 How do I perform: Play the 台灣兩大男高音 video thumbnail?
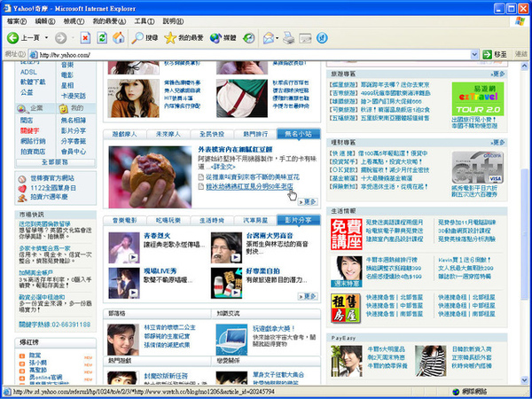coord(227,247)
